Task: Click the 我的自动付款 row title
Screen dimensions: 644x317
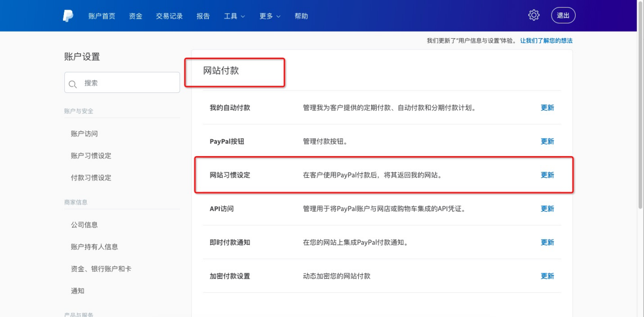Action: [230, 108]
